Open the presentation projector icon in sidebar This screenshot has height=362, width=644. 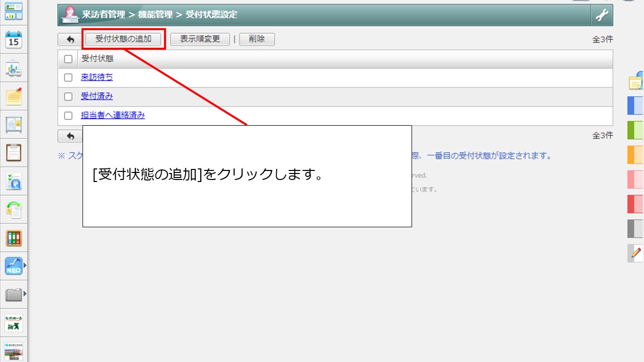click(x=14, y=68)
